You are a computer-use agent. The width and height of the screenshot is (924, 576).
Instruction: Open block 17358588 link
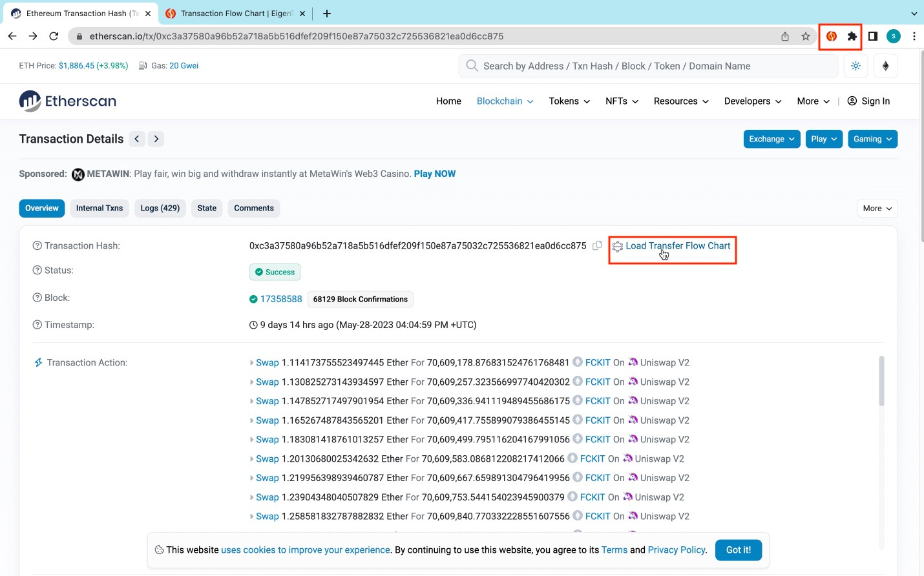(281, 299)
